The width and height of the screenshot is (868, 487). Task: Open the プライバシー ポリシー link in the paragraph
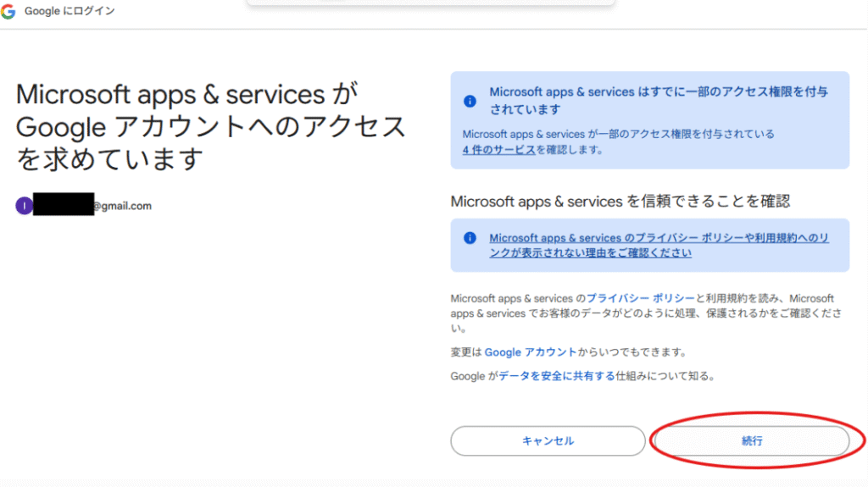640,298
